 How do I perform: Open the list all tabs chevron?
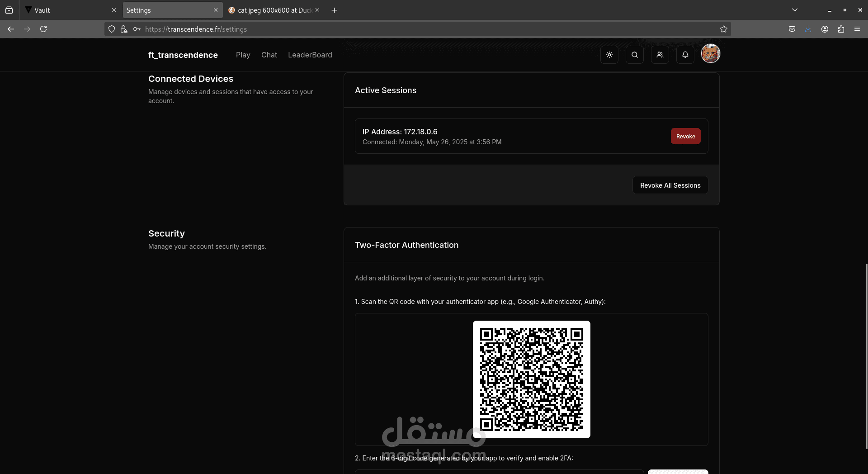coord(795,10)
